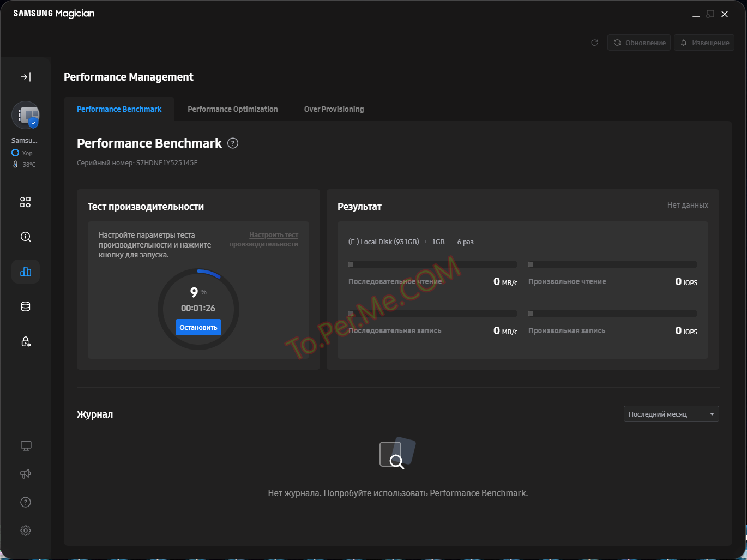
Task: Open Performance Management bar chart icon
Action: pos(26,272)
